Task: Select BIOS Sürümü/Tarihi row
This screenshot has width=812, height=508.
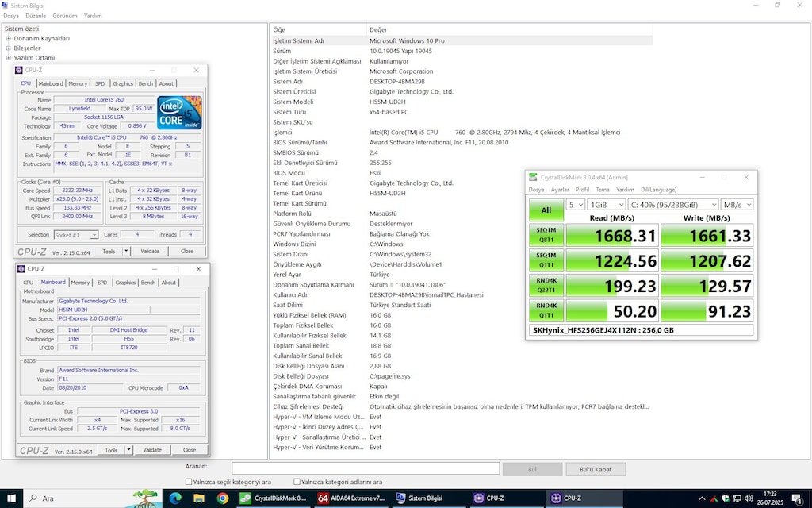Action: click(x=462, y=142)
